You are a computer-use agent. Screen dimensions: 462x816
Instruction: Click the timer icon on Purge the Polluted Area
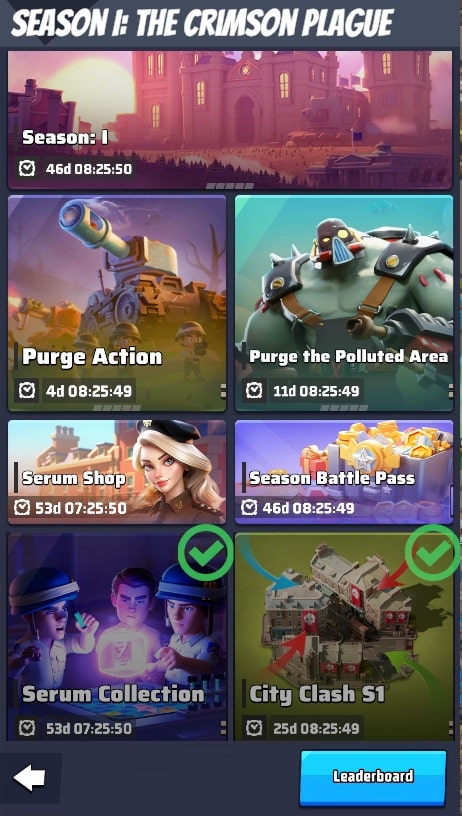click(x=254, y=390)
